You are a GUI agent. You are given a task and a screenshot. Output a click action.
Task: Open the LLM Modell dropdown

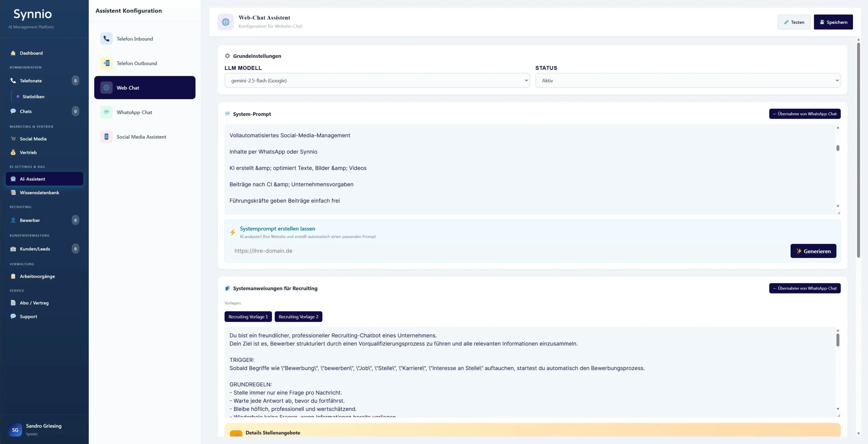pyautogui.click(x=377, y=80)
